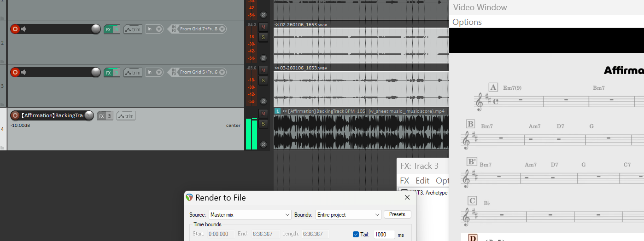Click folder icon on track 2 number panel
This screenshot has width=644, height=241.
3,62
